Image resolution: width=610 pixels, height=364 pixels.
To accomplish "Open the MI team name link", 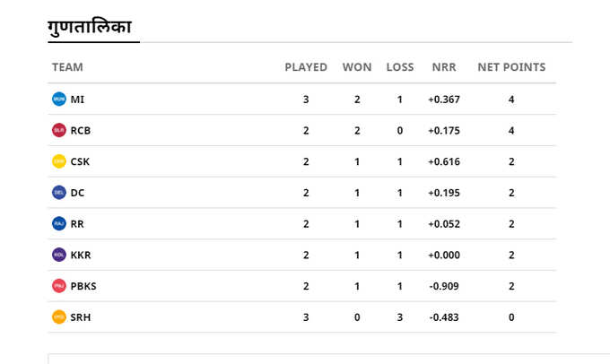I will (x=77, y=100).
